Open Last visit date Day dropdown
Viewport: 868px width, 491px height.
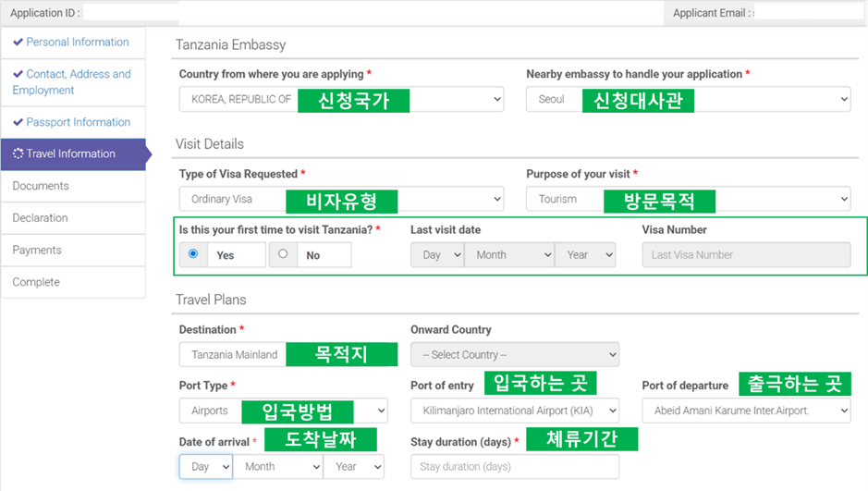(437, 254)
